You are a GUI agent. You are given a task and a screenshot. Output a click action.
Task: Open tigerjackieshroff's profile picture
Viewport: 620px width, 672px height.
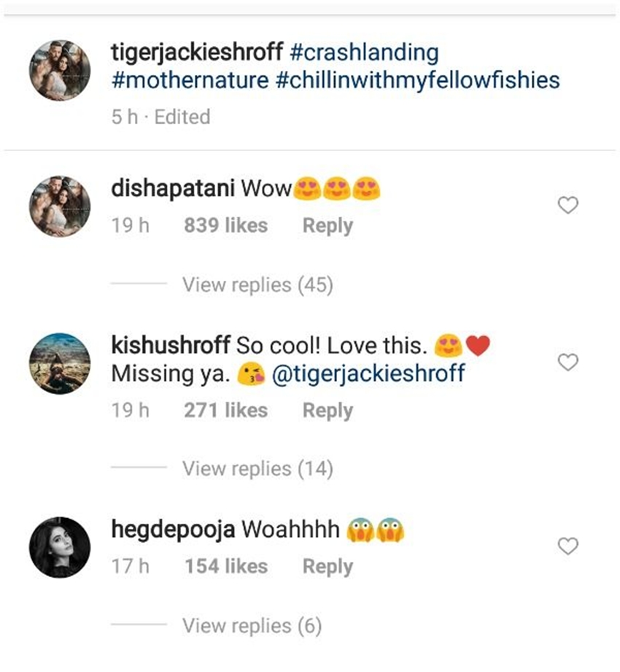pyautogui.click(x=60, y=71)
